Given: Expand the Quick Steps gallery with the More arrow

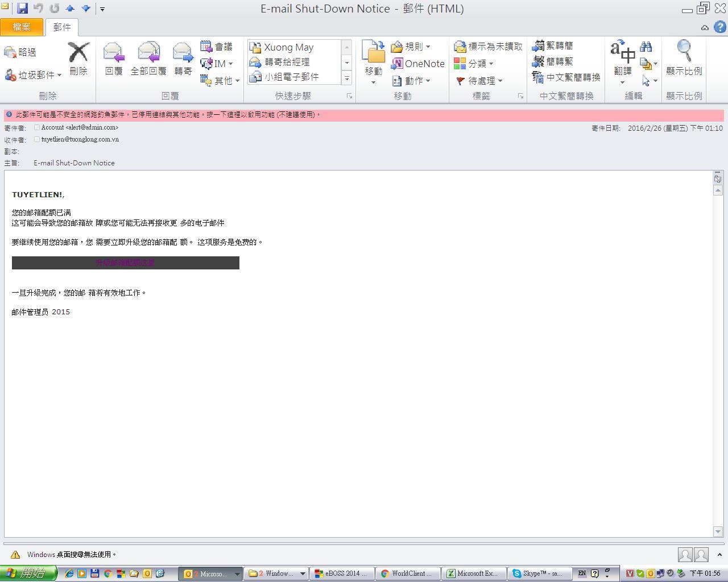Looking at the screenshot, I should point(347,78).
